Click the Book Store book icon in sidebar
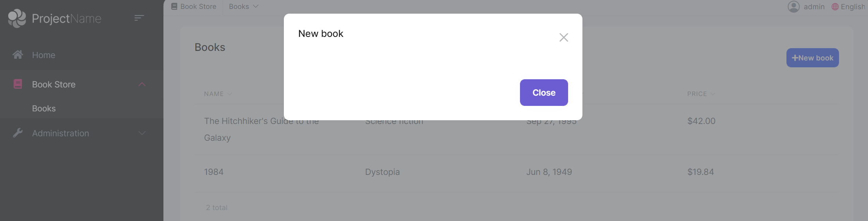Image resolution: width=868 pixels, height=221 pixels. (x=17, y=84)
